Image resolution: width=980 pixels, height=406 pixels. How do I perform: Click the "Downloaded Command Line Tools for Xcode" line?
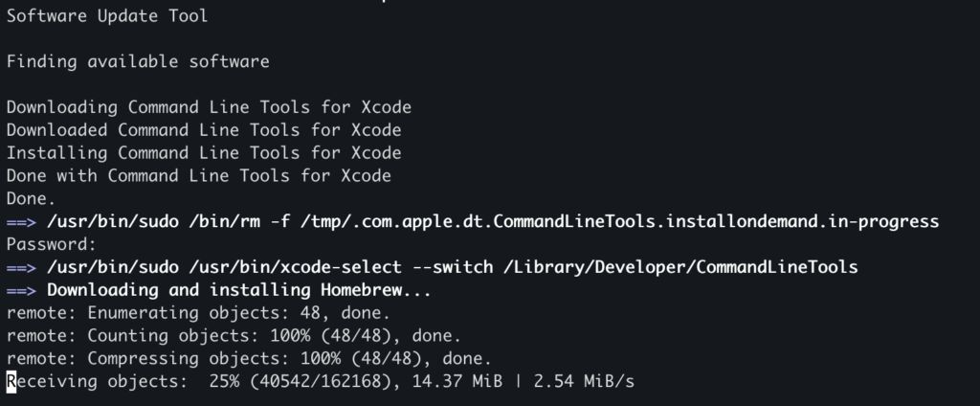(x=204, y=130)
